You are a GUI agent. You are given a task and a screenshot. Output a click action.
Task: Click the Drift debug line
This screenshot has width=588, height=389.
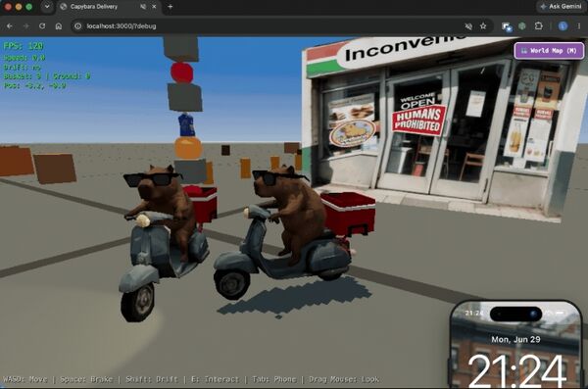23,68
